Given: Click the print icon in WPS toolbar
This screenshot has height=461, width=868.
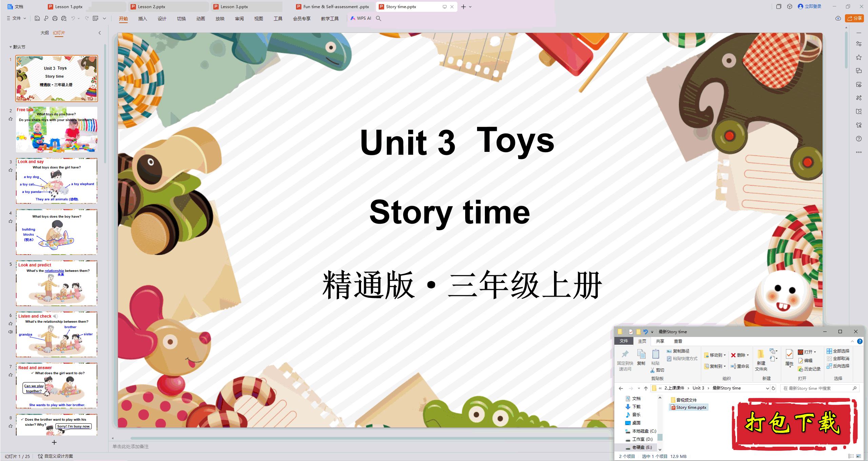Looking at the screenshot, I should click(55, 18).
